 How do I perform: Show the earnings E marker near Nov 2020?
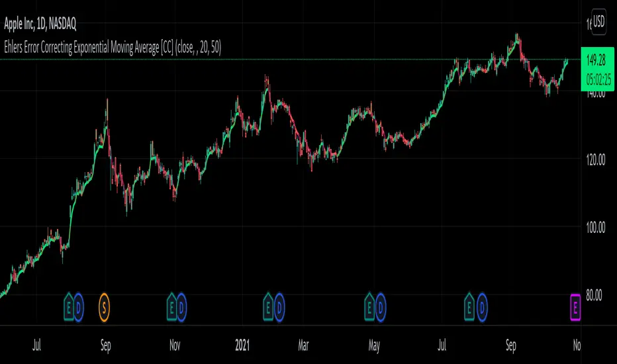171,307
